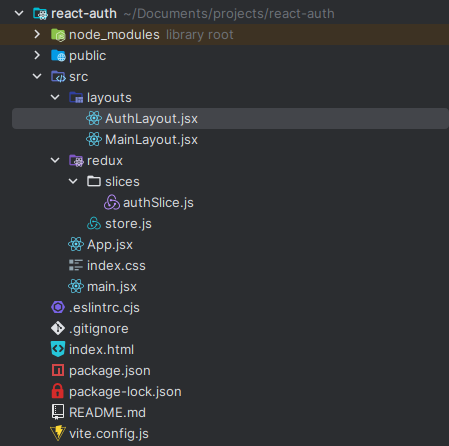This screenshot has width=449, height=446.
Task: Click the git icon beside .gitignore
Action: [x=58, y=328]
